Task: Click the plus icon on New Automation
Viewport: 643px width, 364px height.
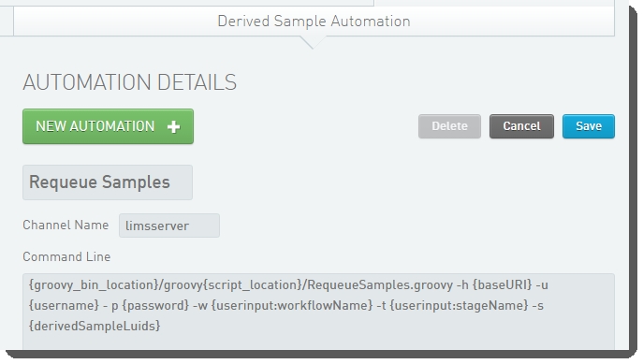Action: coord(173,126)
